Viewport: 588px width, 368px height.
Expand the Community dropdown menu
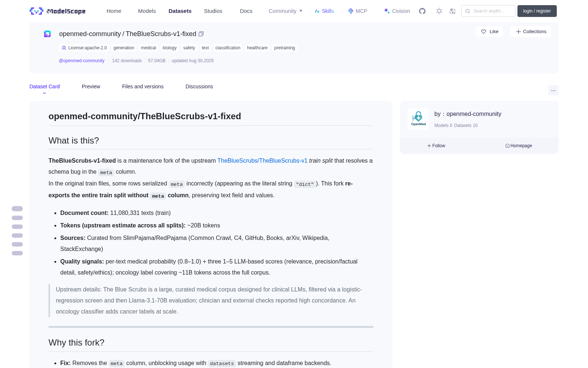point(286,11)
